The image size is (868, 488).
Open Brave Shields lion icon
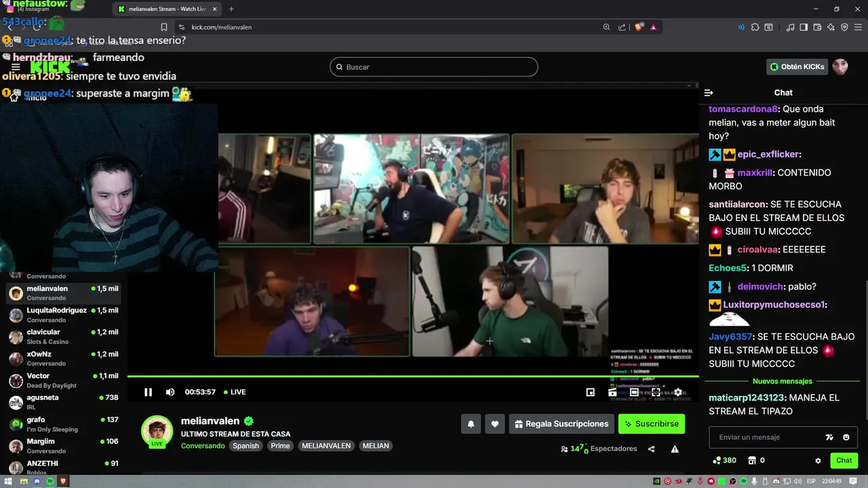pos(639,27)
